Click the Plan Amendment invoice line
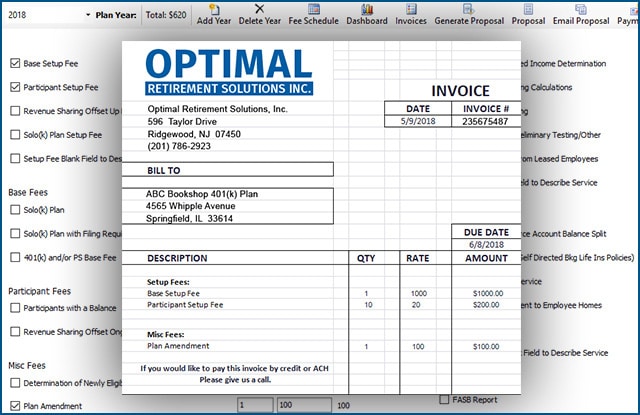Viewport: 640px width, 415px height. click(x=178, y=346)
